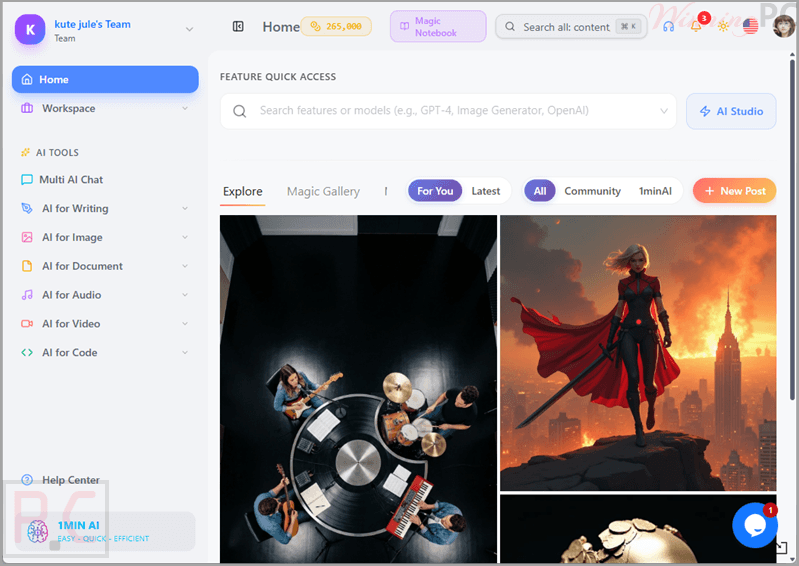Click the Home page title text
799x566 pixels.
(x=281, y=27)
